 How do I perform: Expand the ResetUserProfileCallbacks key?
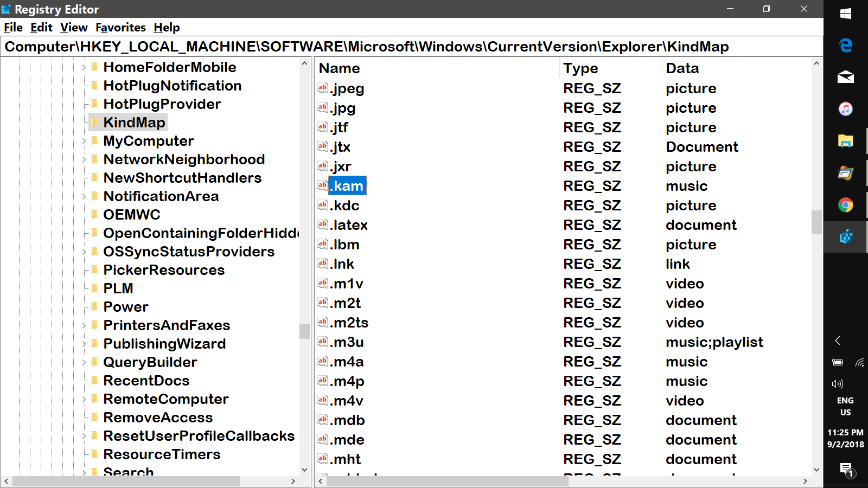point(84,436)
